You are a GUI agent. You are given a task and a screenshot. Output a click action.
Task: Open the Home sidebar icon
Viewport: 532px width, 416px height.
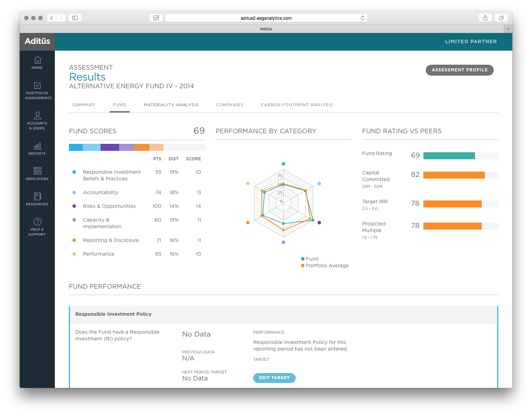(x=37, y=63)
